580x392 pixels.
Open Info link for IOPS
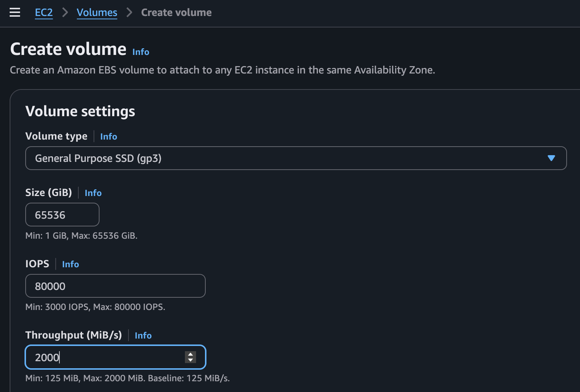point(70,264)
